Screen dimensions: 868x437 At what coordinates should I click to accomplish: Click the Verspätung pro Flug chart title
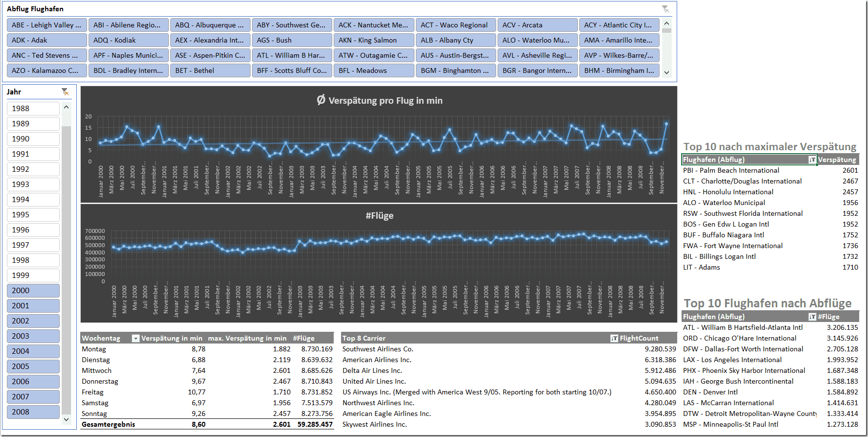coord(380,100)
